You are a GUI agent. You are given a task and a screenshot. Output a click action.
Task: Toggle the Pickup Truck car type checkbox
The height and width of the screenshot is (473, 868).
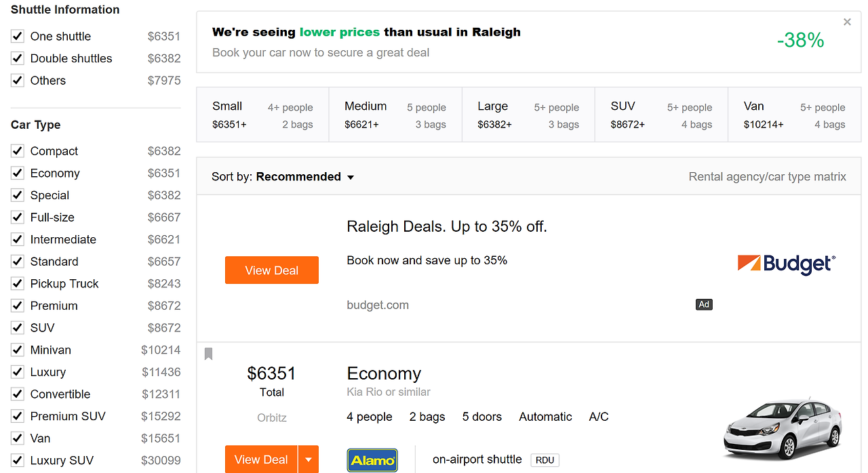18,284
